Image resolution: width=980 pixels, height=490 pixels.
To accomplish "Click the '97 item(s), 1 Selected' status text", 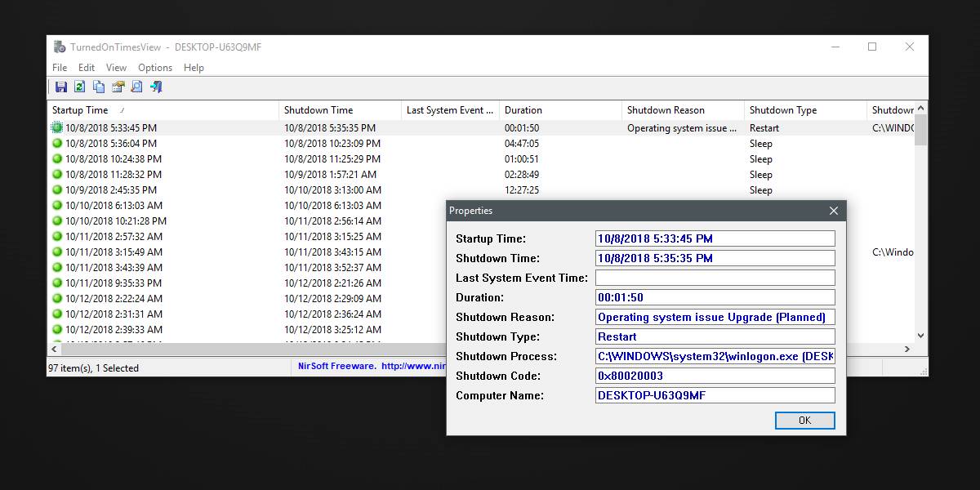I will tap(93, 367).
